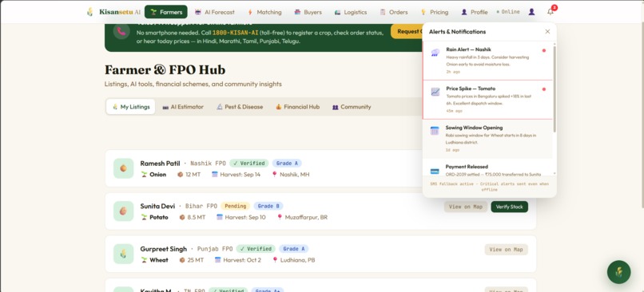644x292 pixels.
Task: Click the SMS fallback active footer note
Action: [489, 187]
